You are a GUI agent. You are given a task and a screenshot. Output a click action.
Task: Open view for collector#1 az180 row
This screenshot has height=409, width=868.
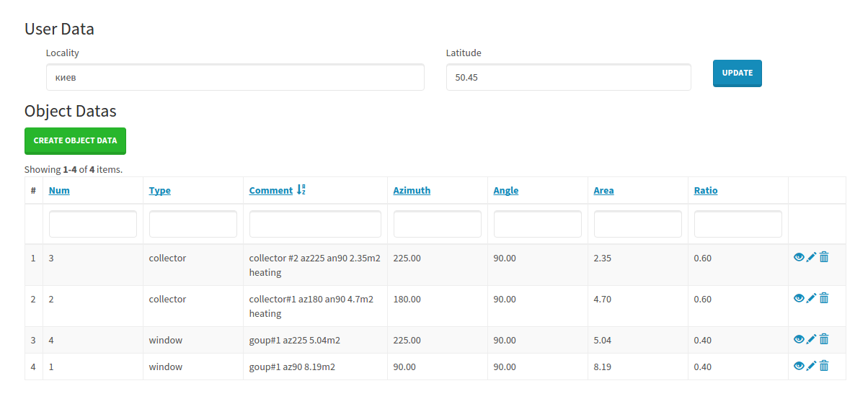[x=799, y=298]
